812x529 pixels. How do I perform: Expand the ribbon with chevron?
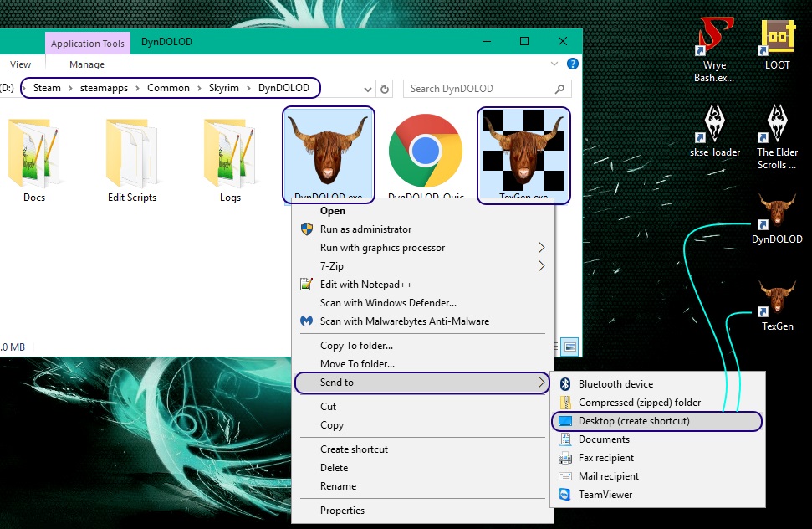[x=554, y=64]
